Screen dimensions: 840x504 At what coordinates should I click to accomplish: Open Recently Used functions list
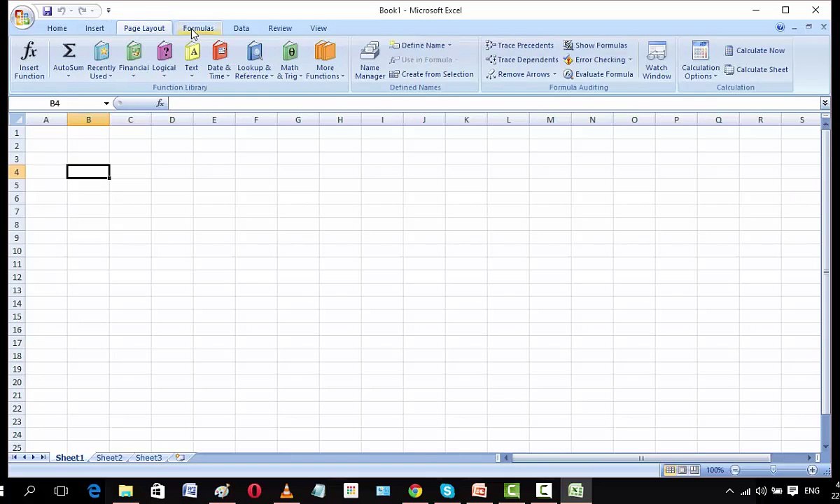click(101, 61)
